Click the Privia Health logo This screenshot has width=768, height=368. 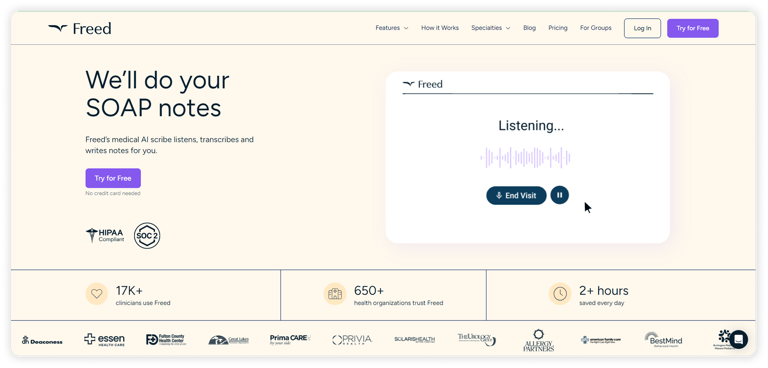coord(352,340)
